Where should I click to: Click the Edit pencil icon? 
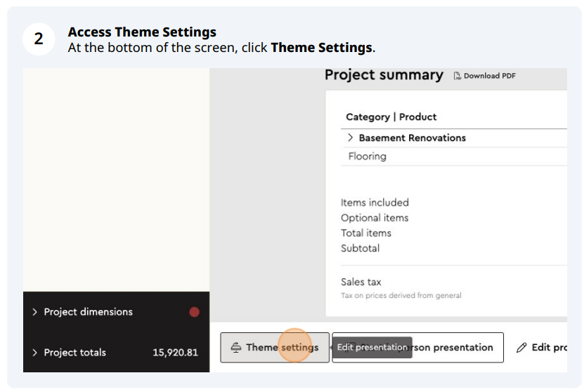pyautogui.click(x=521, y=348)
